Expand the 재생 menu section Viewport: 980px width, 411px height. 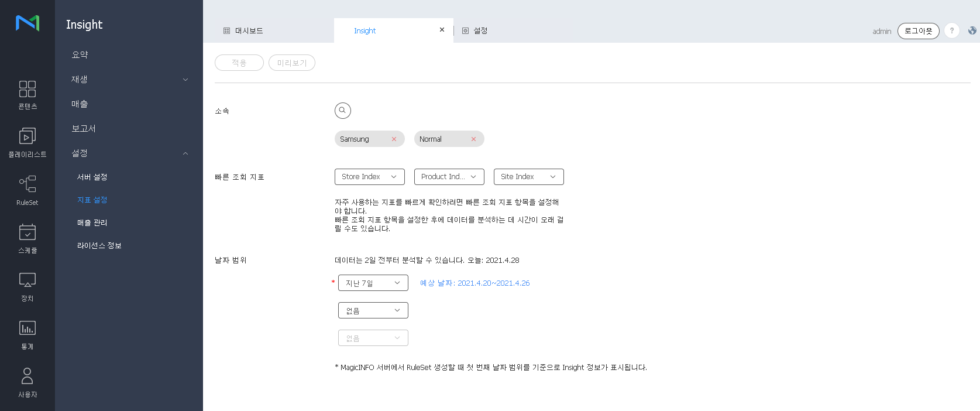[x=129, y=80]
